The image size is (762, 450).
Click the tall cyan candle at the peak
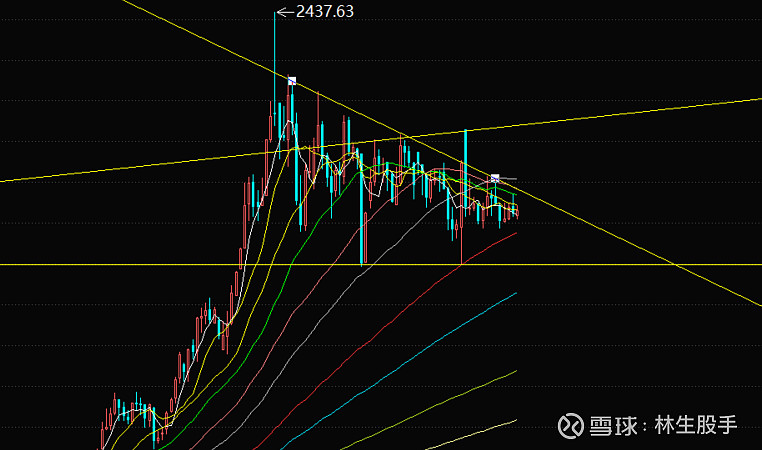274,60
